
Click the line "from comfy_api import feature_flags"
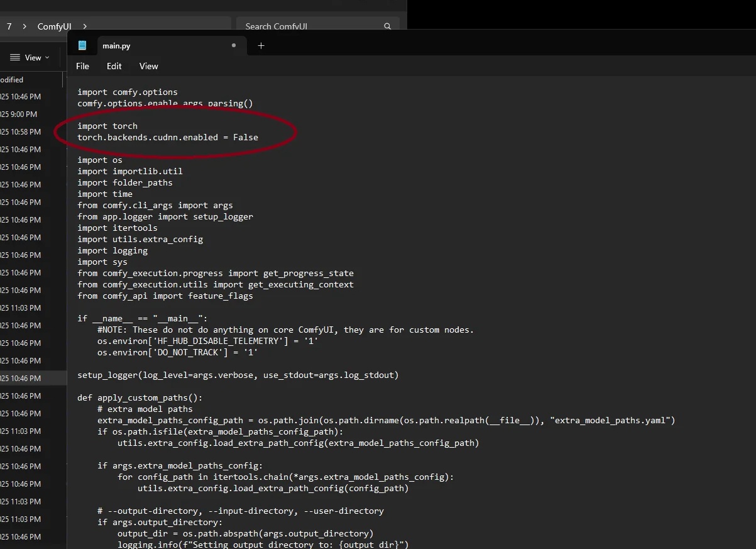click(165, 296)
